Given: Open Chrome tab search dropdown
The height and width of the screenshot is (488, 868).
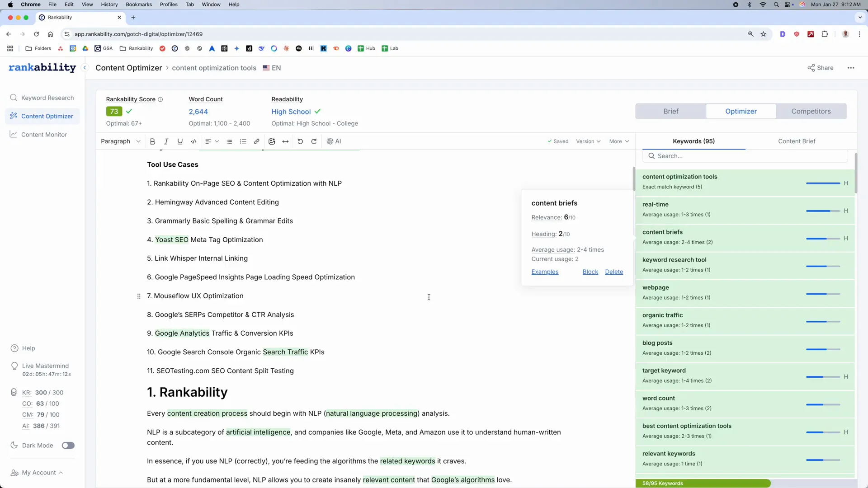Looking at the screenshot, I should coord(860,18).
